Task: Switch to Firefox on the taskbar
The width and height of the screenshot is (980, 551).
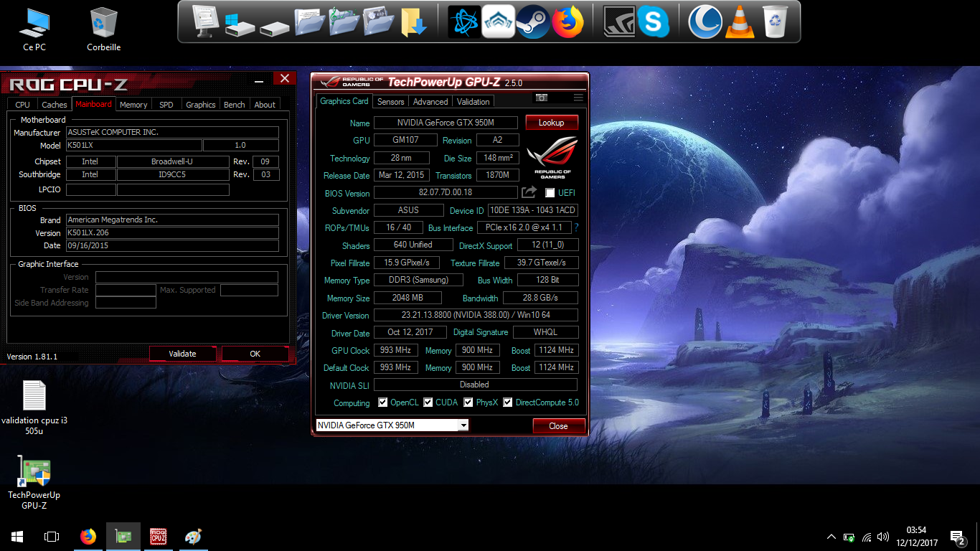Action: coord(88,537)
